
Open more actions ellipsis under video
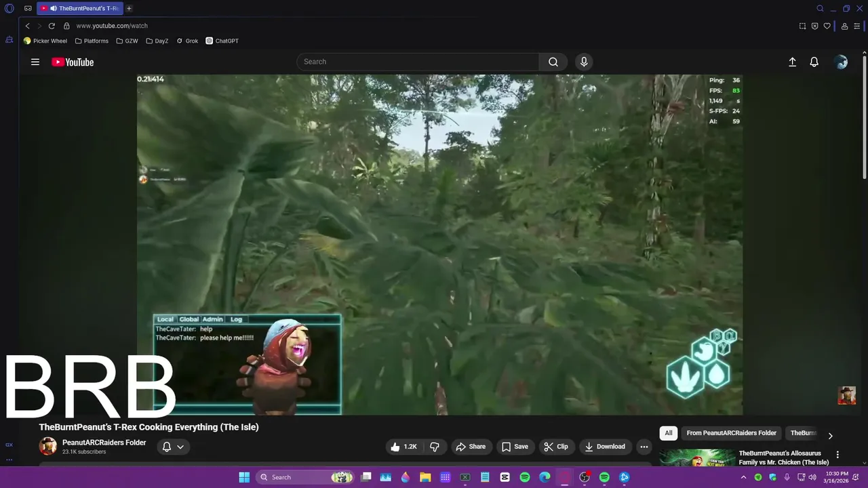[644, 447]
